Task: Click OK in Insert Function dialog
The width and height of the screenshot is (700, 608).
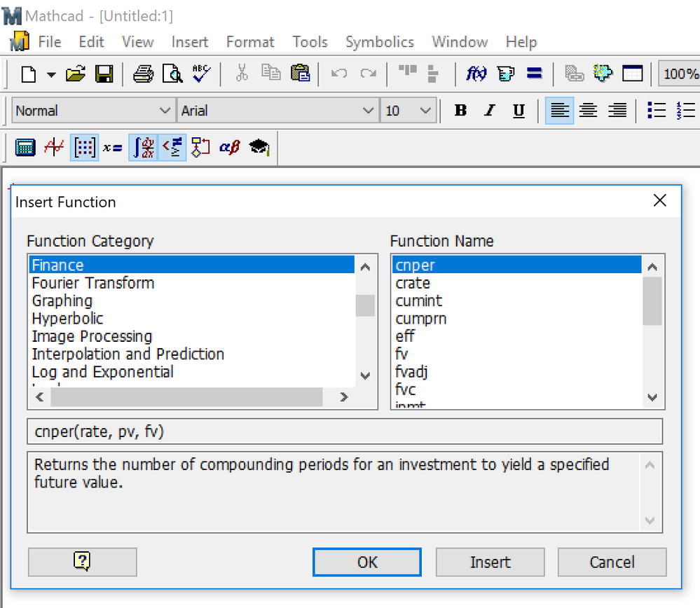Action: click(367, 562)
